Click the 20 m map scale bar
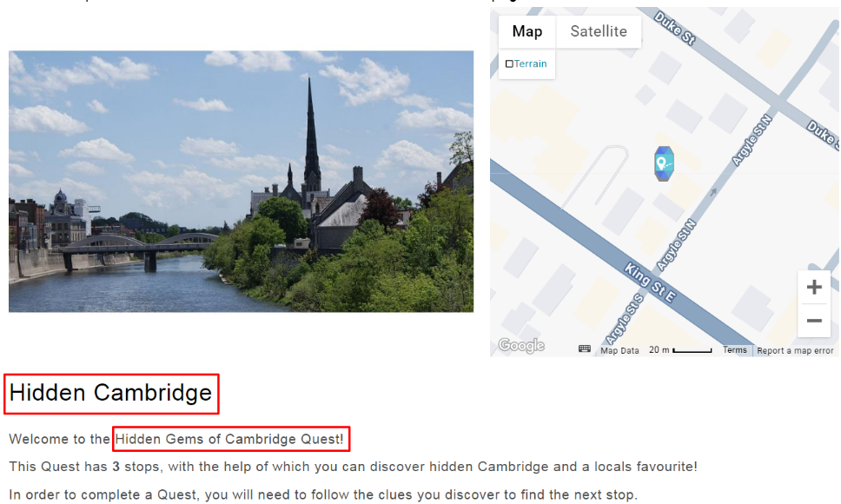 [x=692, y=350]
